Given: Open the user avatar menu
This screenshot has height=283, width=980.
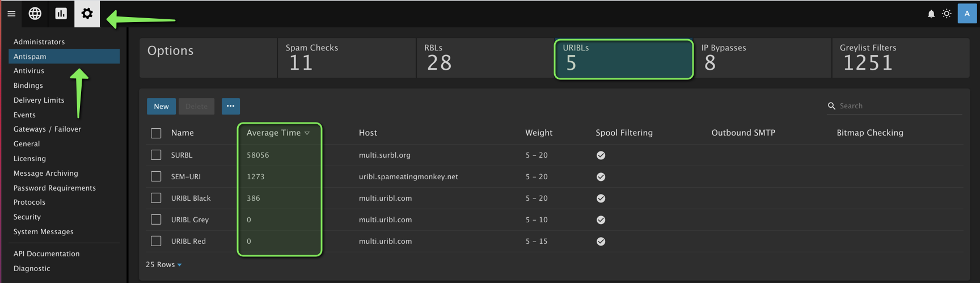Looking at the screenshot, I should point(967,14).
